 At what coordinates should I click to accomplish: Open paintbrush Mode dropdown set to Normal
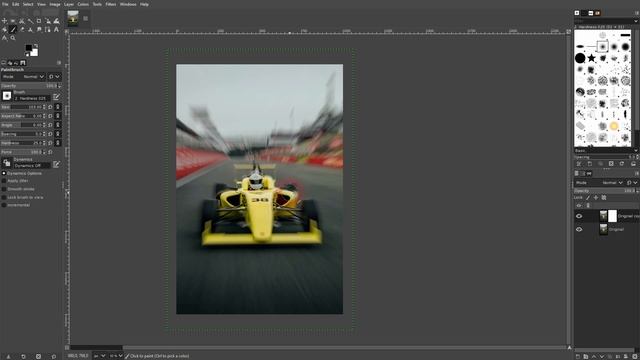(x=23, y=76)
